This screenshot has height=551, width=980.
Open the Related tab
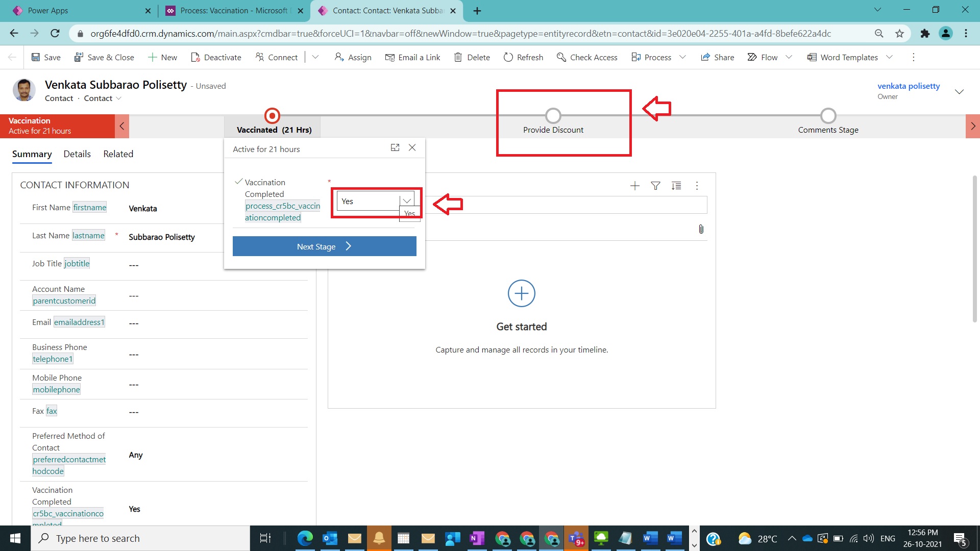coord(118,154)
